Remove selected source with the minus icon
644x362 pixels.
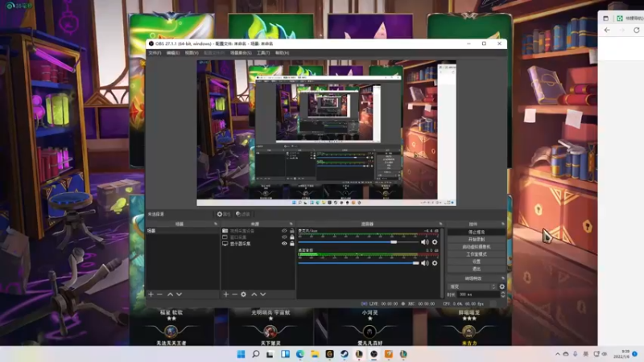point(234,294)
